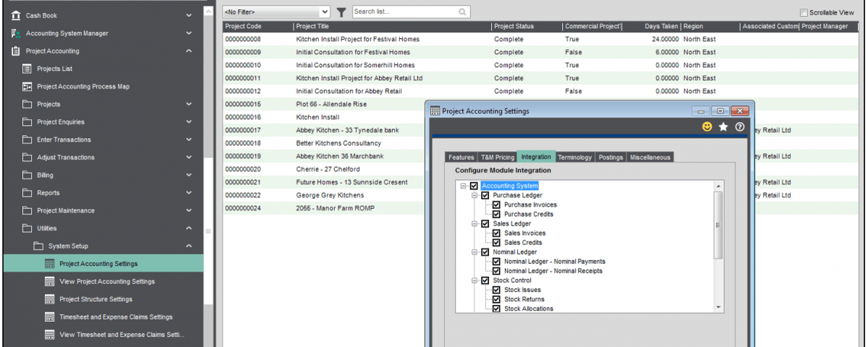The height and width of the screenshot is (347, 868).
Task: Collapse the Utilities chevron
Action: (x=189, y=228)
